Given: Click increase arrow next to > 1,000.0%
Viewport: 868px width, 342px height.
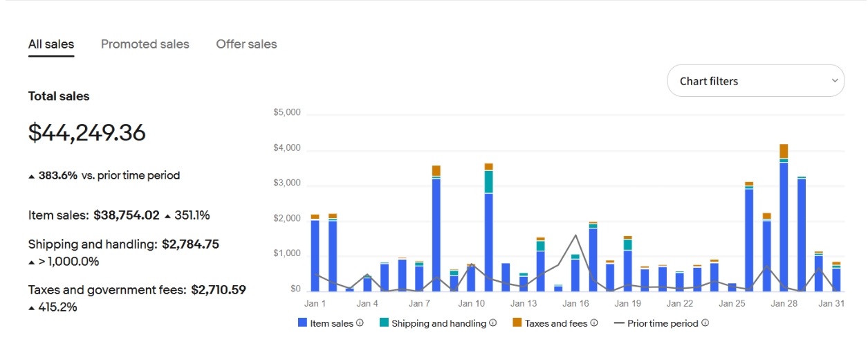Looking at the screenshot, I should pyautogui.click(x=32, y=262).
